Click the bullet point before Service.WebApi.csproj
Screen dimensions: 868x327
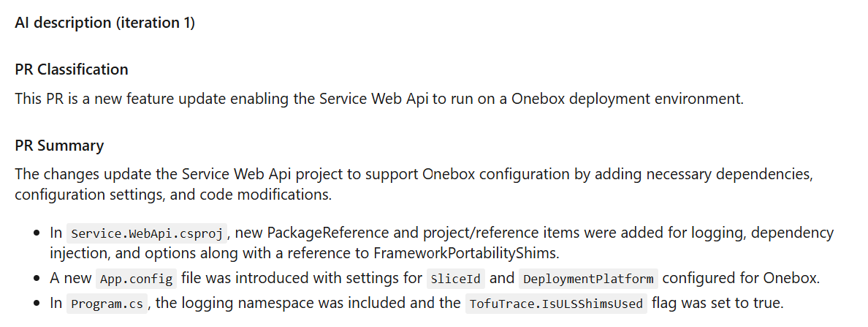(37, 234)
